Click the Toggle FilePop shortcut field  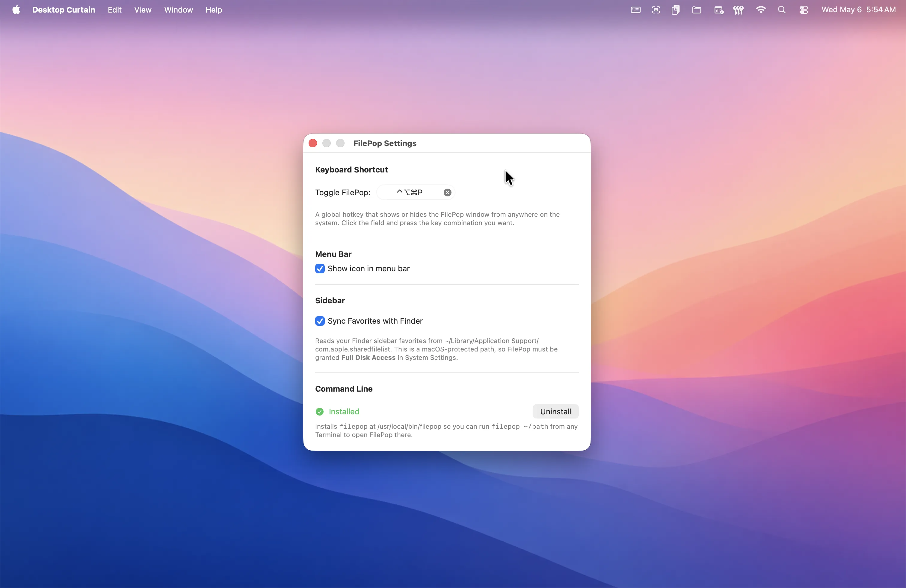[x=415, y=193]
